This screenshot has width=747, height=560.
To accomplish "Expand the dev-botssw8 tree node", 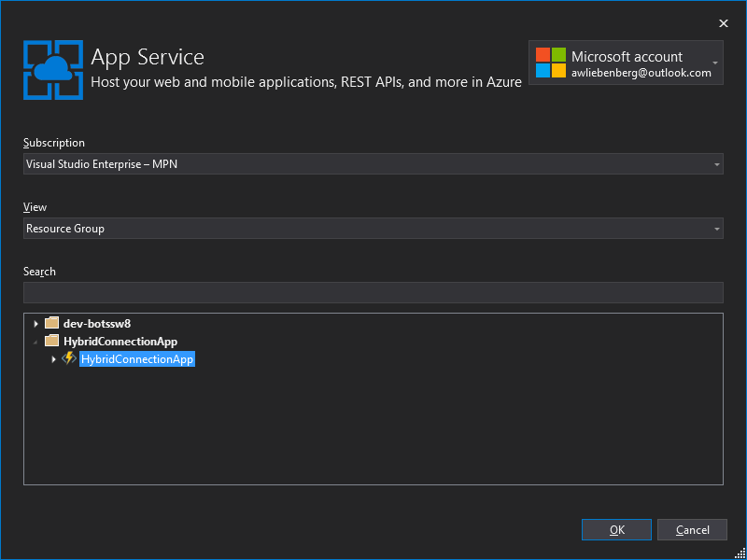I will 35,324.
